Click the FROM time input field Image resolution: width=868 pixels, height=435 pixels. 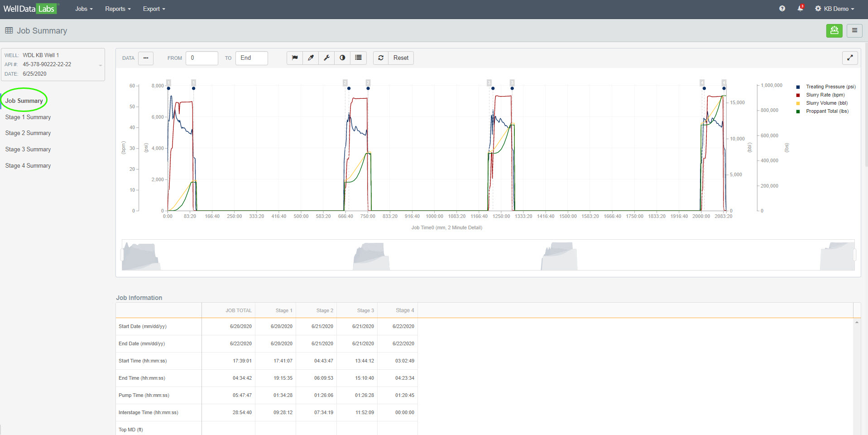pyautogui.click(x=201, y=58)
